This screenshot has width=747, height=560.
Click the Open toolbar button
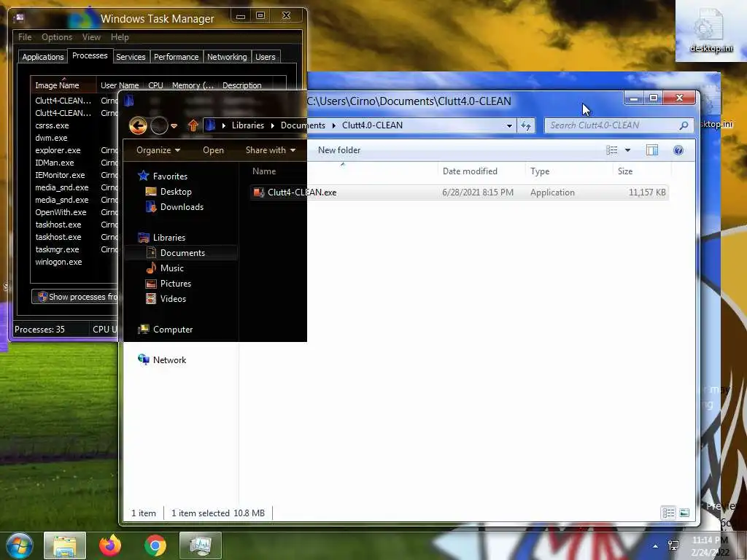(x=213, y=150)
